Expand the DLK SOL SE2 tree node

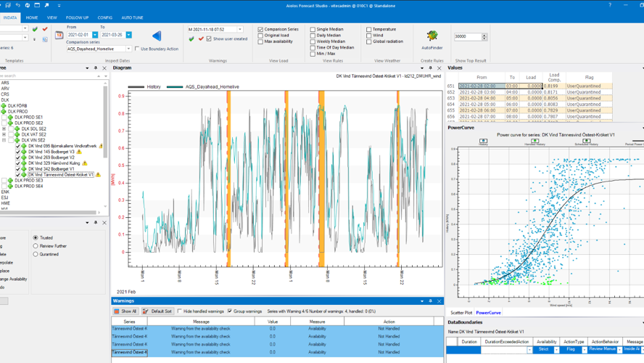4,129
